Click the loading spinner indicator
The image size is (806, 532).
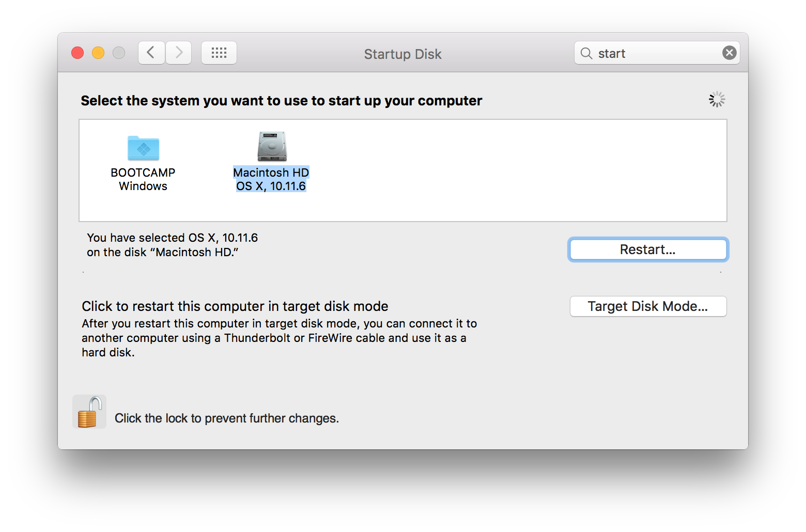point(717,100)
